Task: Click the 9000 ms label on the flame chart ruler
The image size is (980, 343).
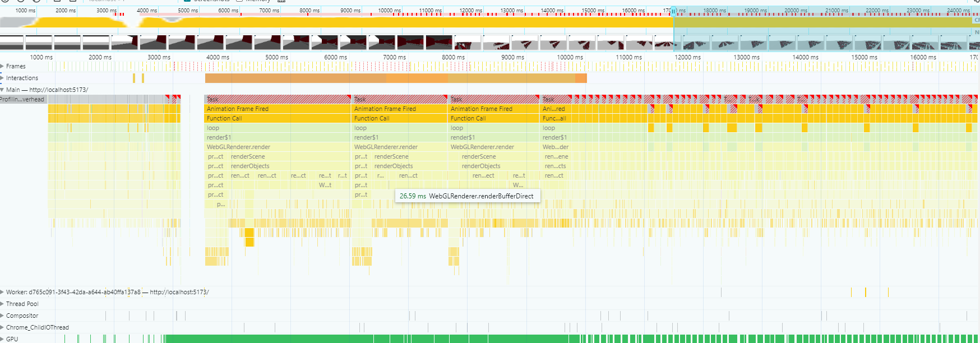Action: tap(512, 57)
